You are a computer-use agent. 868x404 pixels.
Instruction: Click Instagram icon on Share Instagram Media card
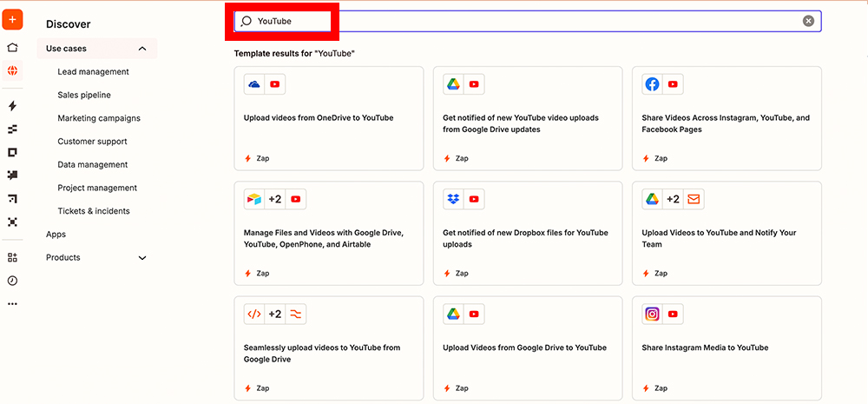click(652, 315)
